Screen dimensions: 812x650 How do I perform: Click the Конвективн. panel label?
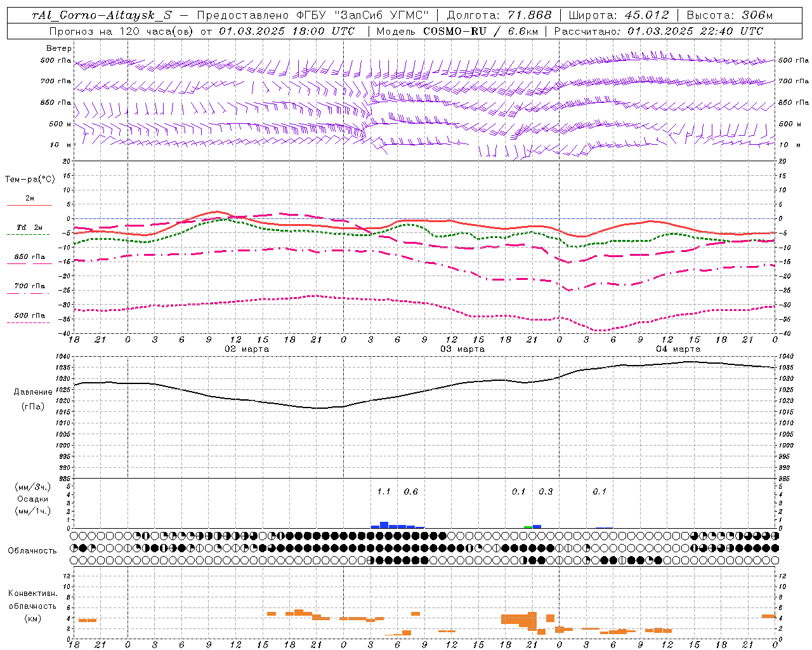[33, 594]
